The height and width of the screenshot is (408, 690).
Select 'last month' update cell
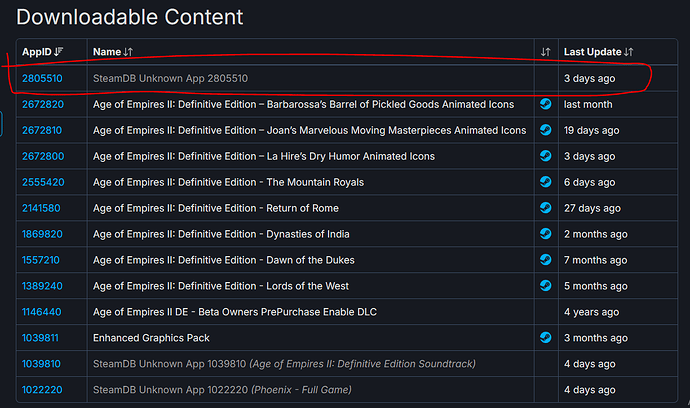tap(588, 104)
